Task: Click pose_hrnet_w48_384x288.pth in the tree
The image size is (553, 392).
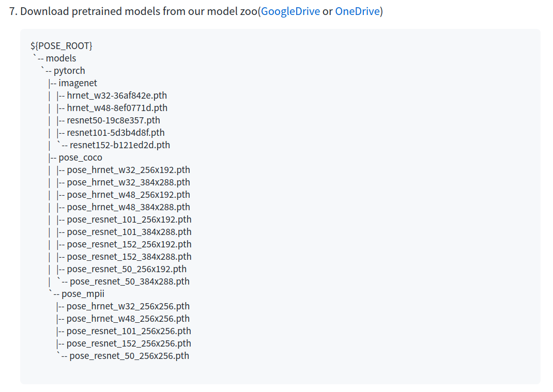Action: (x=128, y=207)
